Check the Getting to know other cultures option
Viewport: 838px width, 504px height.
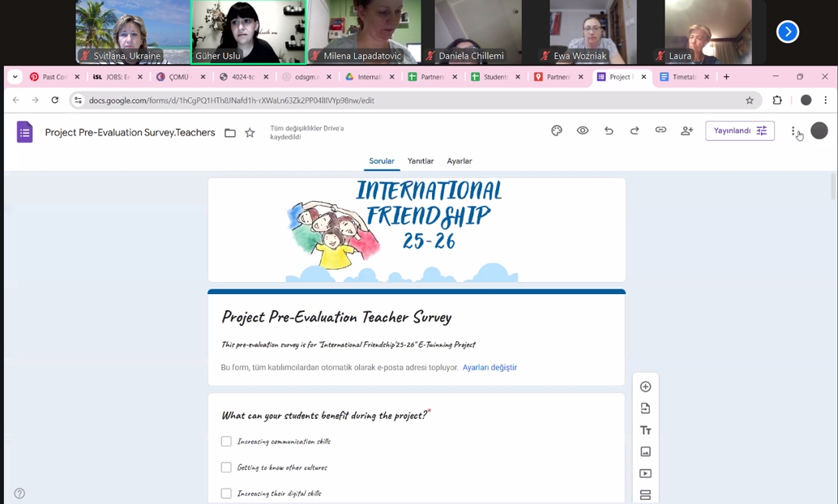tap(226, 468)
